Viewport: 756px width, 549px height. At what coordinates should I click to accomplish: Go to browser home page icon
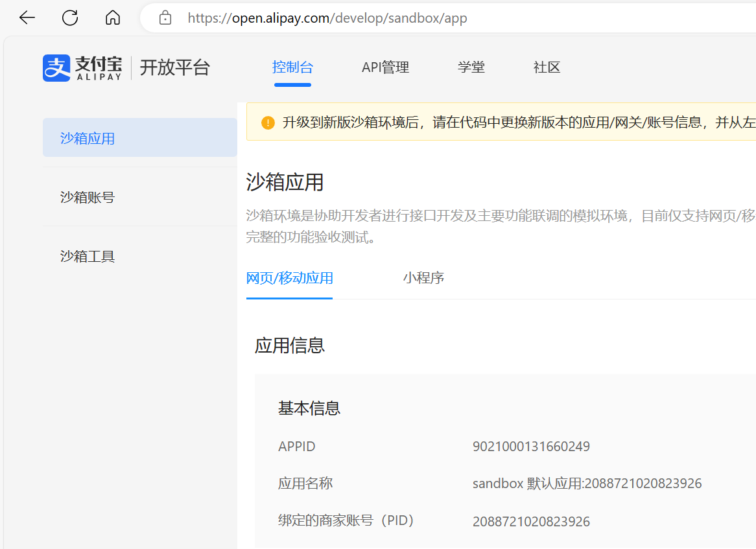113,18
